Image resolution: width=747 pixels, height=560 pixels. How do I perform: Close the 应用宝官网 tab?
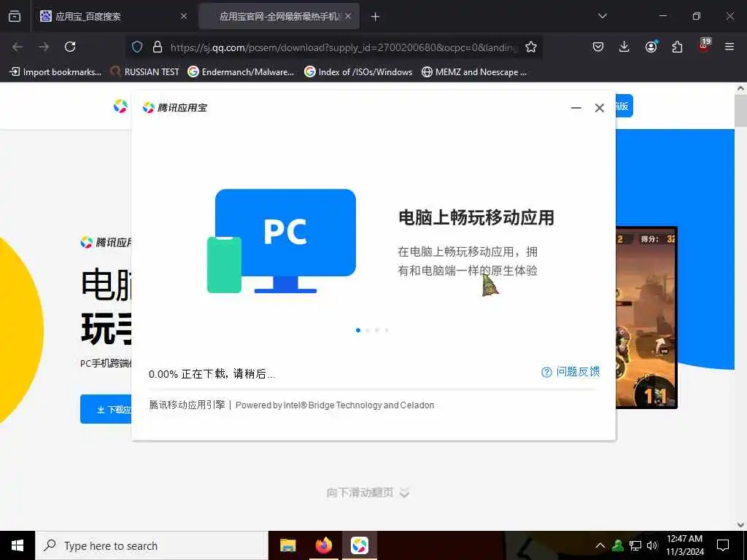tap(348, 16)
